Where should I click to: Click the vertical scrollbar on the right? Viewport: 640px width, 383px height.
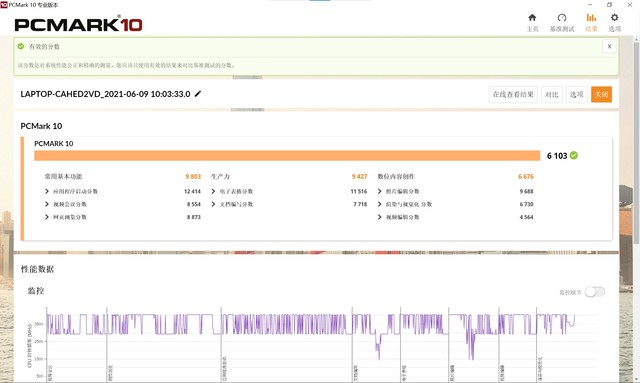(x=636, y=143)
